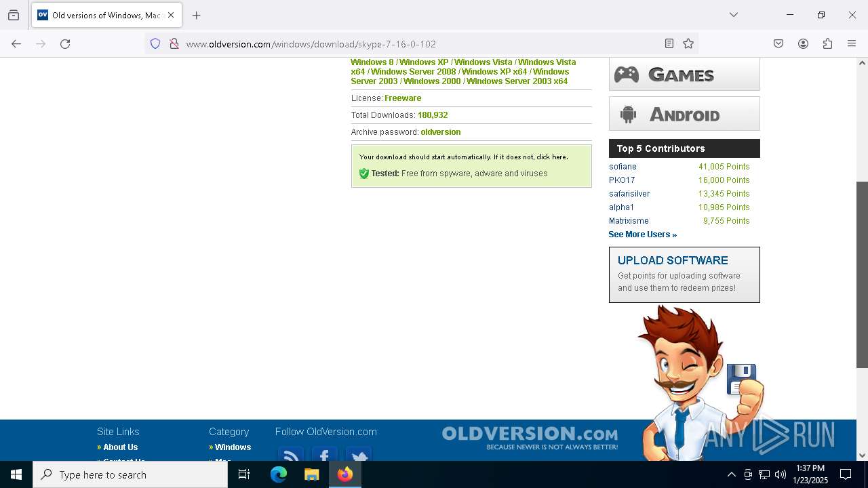Click the scrollbar down arrow

862,455
